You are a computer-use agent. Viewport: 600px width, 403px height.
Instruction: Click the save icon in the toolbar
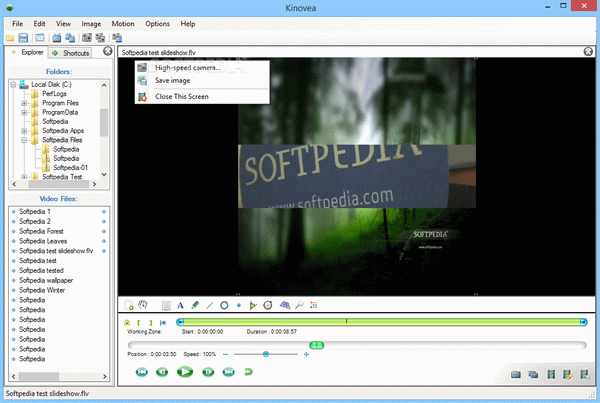tap(23, 38)
